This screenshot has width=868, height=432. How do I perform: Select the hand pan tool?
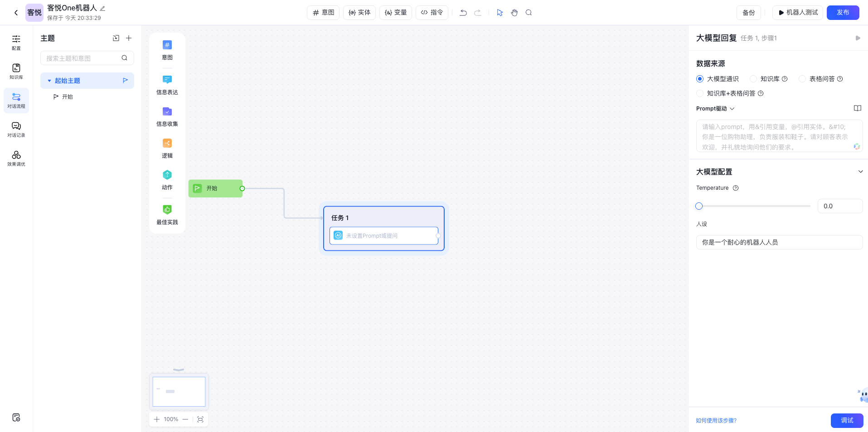(514, 13)
